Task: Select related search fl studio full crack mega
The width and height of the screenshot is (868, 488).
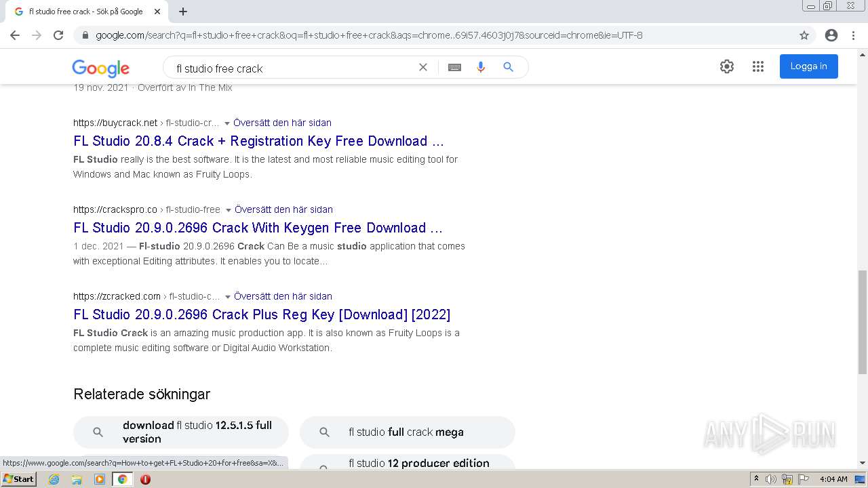Action: 408,432
